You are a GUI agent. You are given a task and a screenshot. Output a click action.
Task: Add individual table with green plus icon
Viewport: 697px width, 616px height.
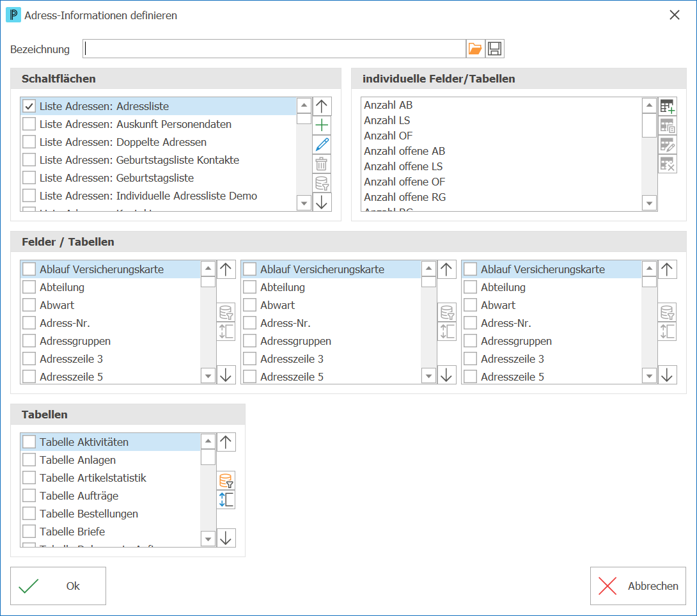667,106
